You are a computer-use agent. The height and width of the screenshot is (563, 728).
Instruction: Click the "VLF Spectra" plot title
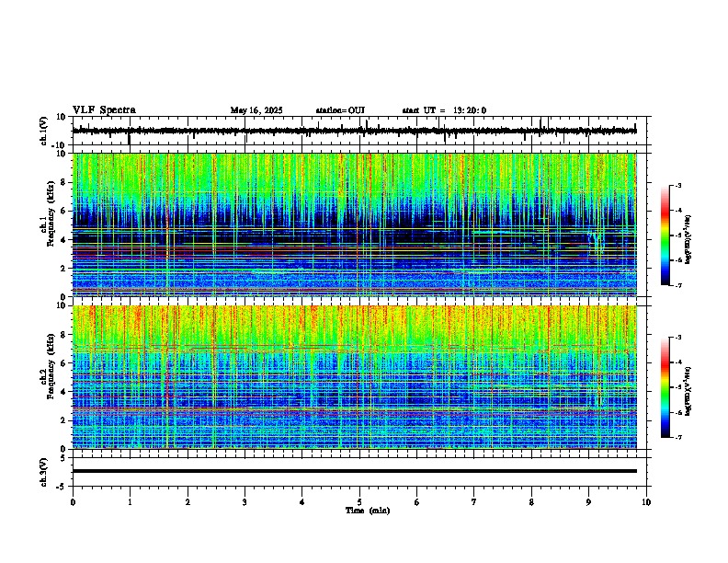pyautogui.click(x=104, y=110)
